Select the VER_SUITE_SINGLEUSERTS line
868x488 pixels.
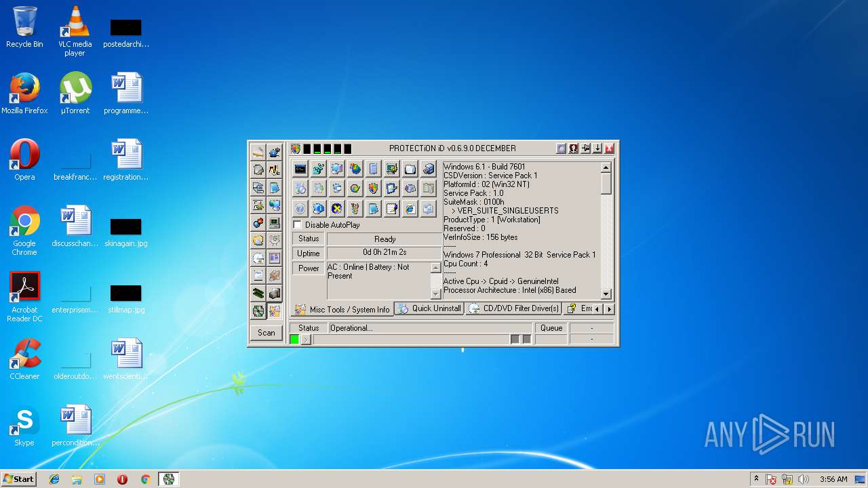[x=505, y=211]
